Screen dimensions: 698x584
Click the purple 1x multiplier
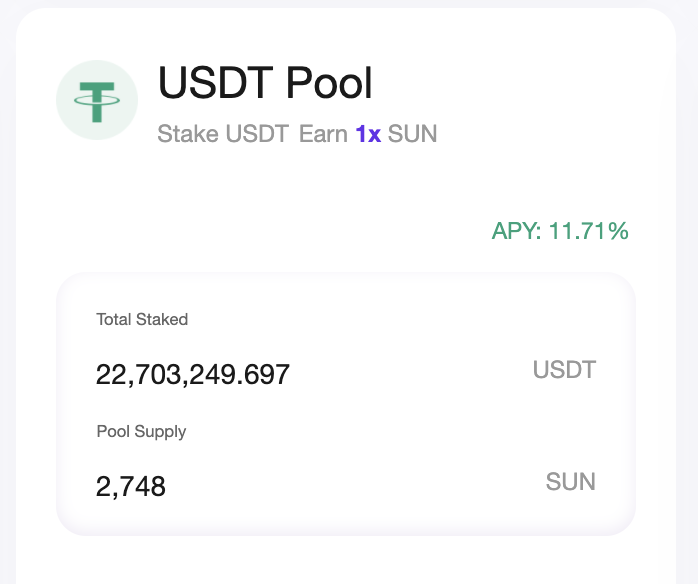pos(368,134)
